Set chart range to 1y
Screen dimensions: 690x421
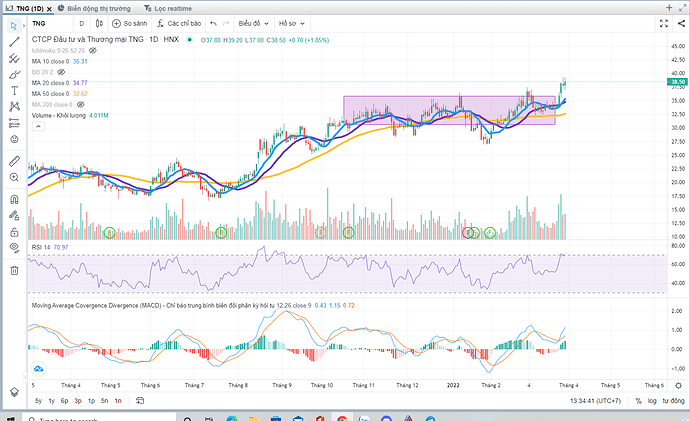(52, 400)
